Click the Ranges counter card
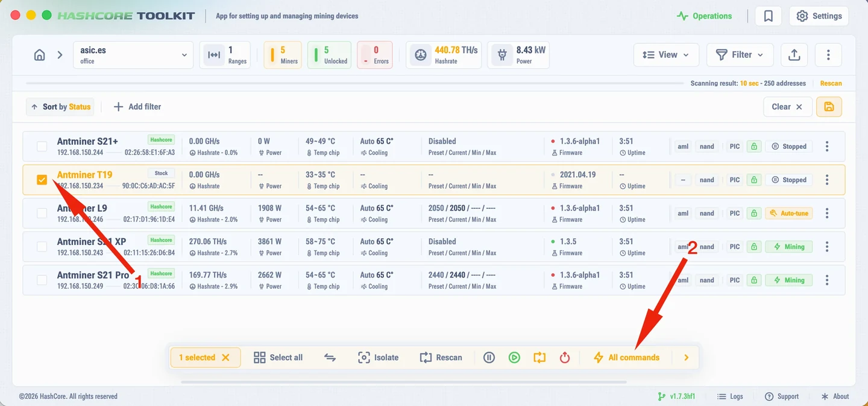 (225, 55)
